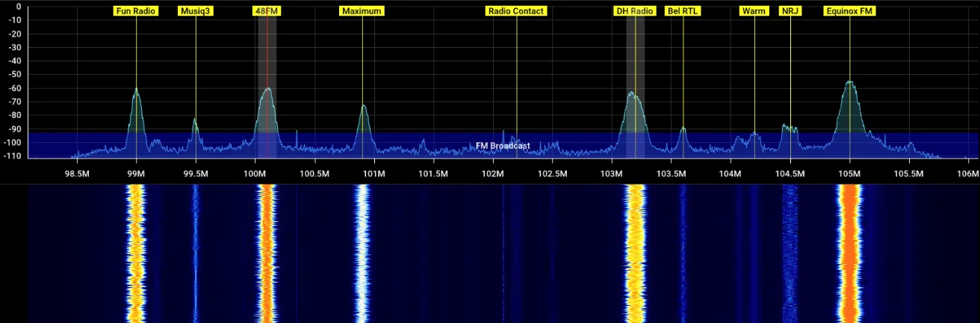Click the Equinox FM waterfall trace
This screenshot has height=323, width=980.
pos(850,253)
